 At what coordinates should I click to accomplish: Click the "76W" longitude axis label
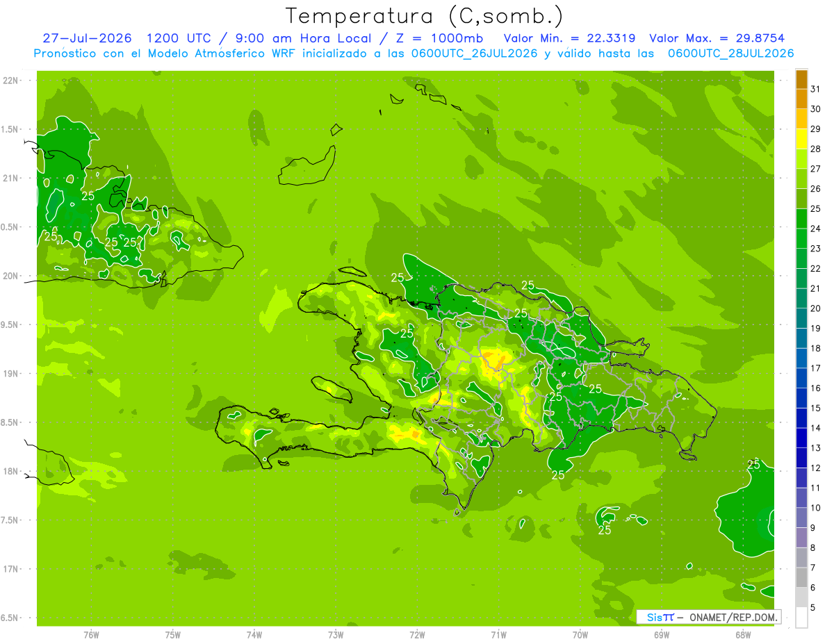tap(91, 635)
